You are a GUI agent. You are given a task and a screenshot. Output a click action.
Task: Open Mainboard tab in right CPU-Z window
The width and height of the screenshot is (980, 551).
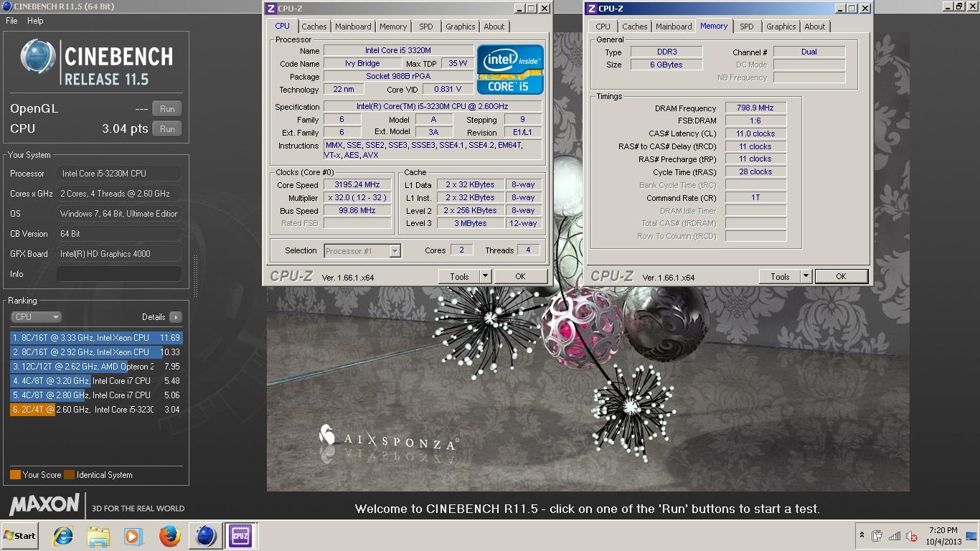tap(674, 27)
